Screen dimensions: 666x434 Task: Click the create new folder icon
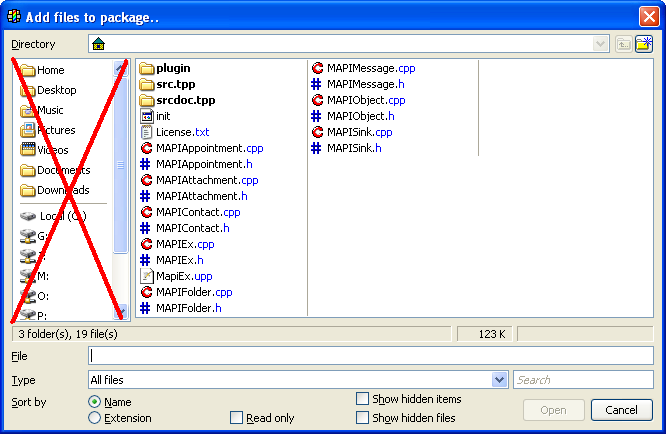(644, 44)
